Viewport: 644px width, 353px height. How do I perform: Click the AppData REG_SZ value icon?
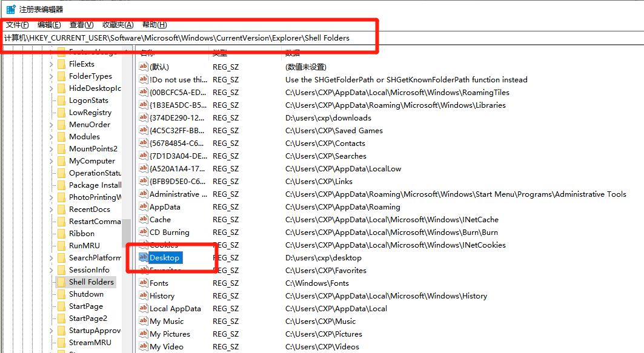(x=143, y=206)
